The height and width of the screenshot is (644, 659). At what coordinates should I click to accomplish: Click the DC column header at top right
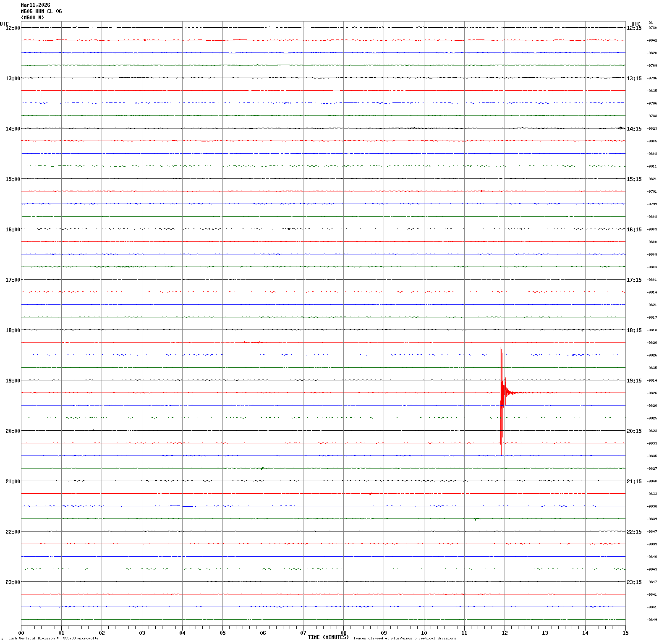point(651,23)
